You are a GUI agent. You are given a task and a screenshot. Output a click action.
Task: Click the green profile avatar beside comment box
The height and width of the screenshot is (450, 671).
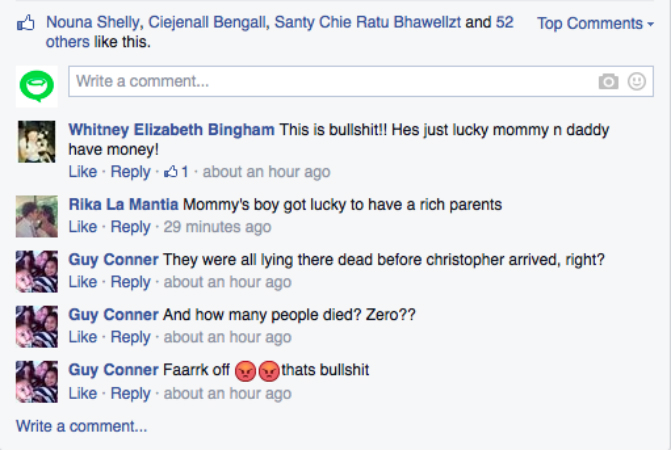[38, 85]
